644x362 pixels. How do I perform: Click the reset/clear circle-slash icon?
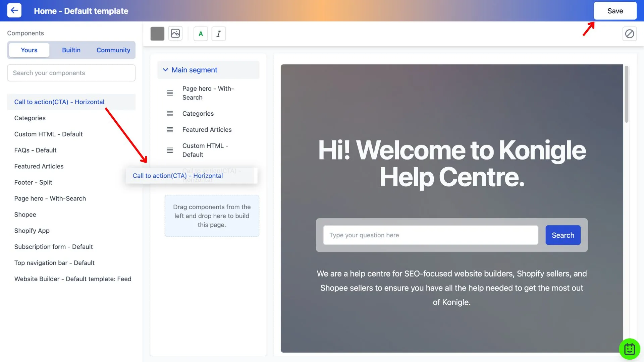(x=630, y=34)
